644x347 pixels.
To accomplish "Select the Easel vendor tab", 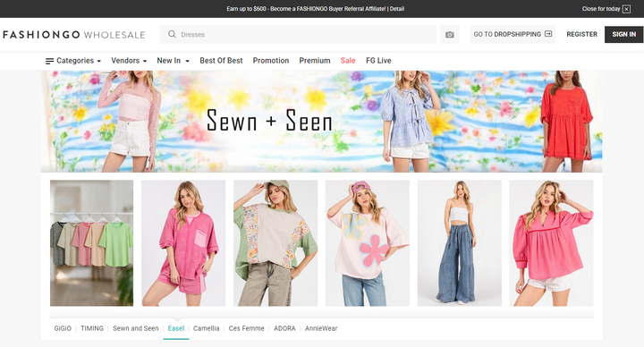I will coord(176,328).
